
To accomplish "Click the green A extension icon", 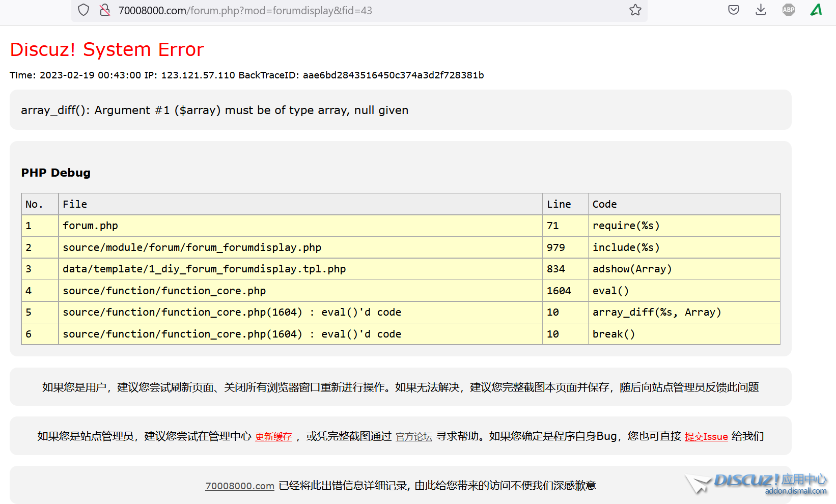I will (816, 10).
